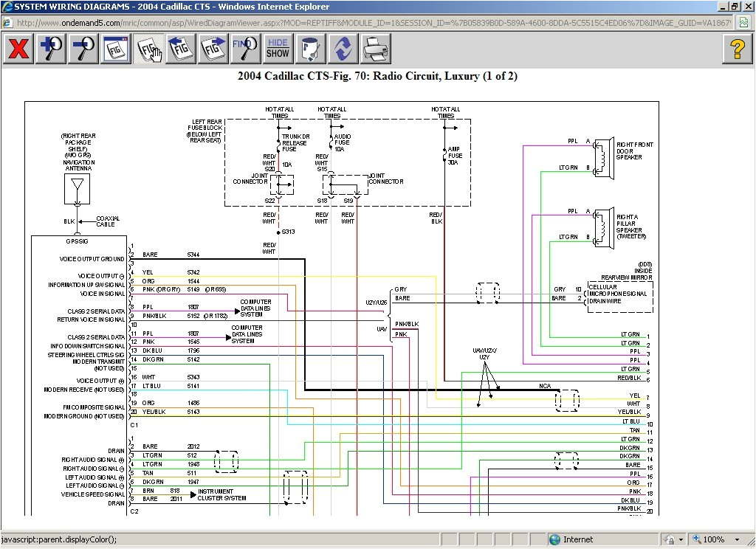Toggle the Hide/Show button
Image resolution: width=756 pixels, height=549 pixels.
[x=278, y=49]
